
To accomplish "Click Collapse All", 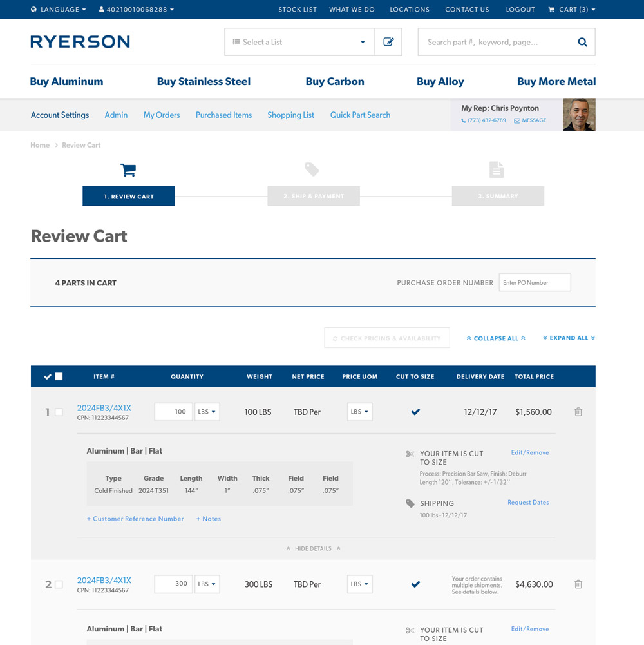I will (x=496, y=338).
